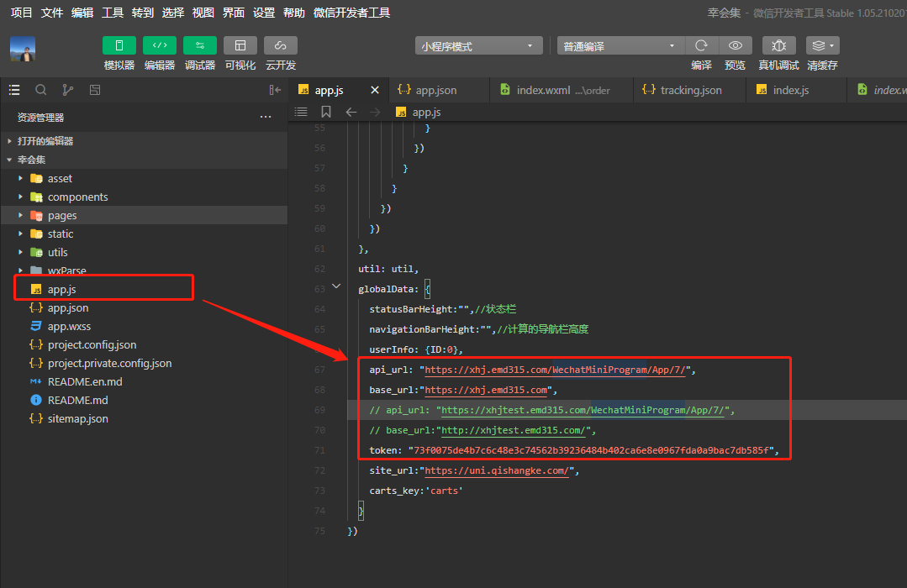The width and height of the screenshot is (907, 588).
Task: Open the 可视化 visual layout icon
Action: pyautogui.click(x=240, y=45)
